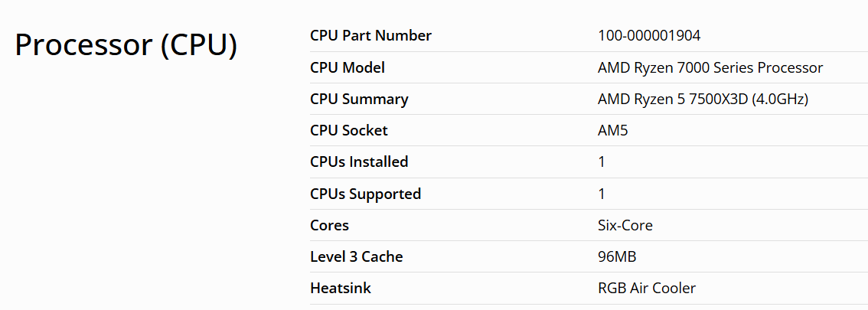Image resolution: width=868 pixels, height=310 pixels.
Task: Click the AMD Ryzen 7000 Series Processor value
Action: coord(710,67)
